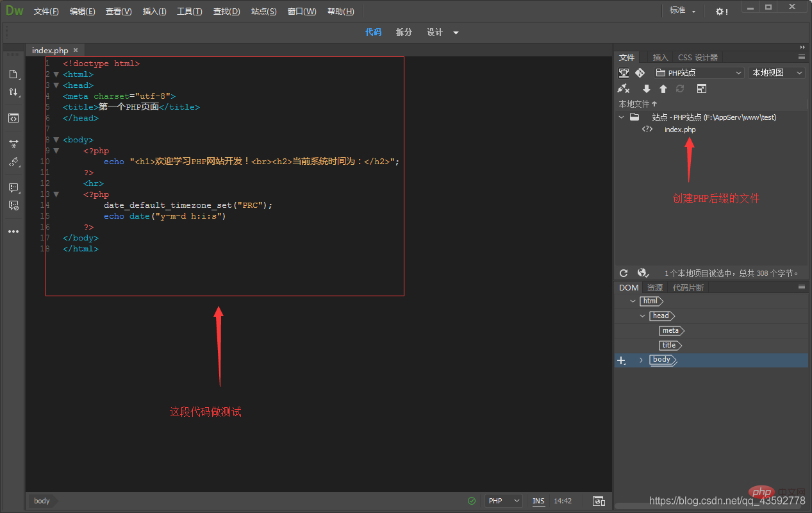Open the 插入(I) menu
812x513 pixels.
pyautogui.click(x=154, y=12)
